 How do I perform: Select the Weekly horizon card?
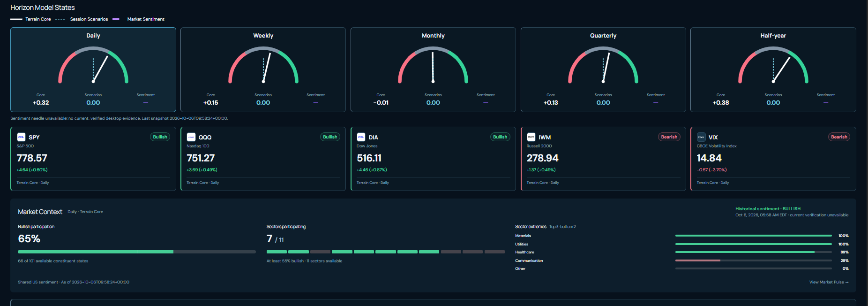coord(263,69)
